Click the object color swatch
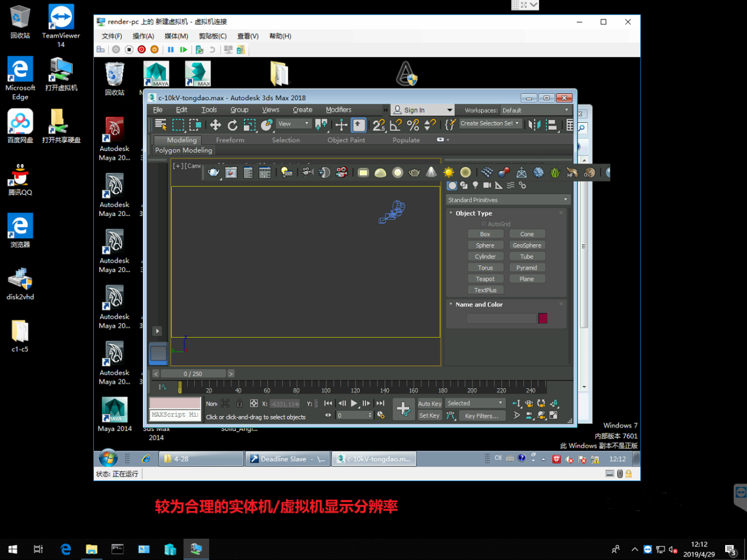This screenshot has width=747, height=560. (543, 319)
